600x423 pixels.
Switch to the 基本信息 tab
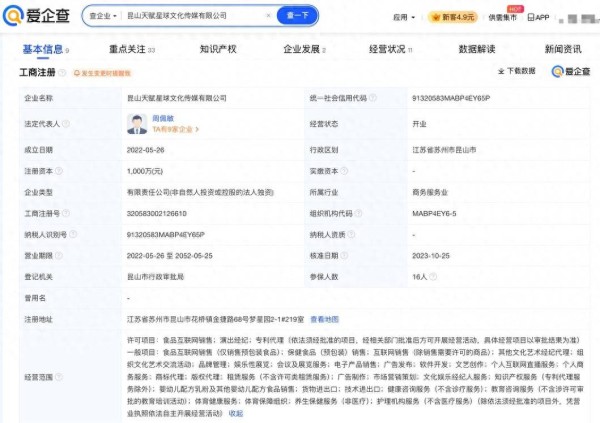tap(46, 49)
